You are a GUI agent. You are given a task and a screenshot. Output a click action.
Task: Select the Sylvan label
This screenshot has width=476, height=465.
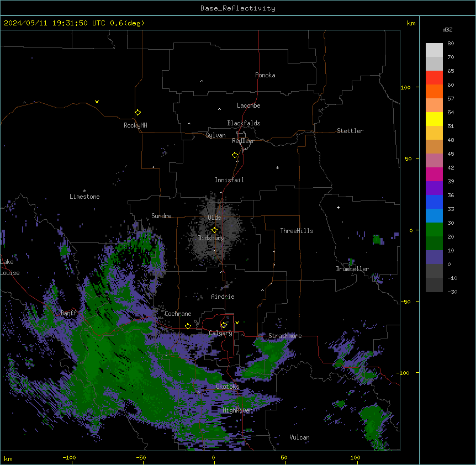pyautogui.click(x=215, y=135)
